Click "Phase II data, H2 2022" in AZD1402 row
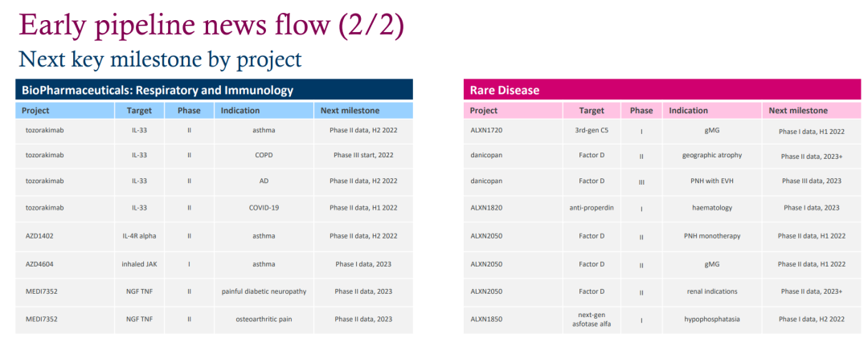Viewport: 868px width, 342px height. 363,236
